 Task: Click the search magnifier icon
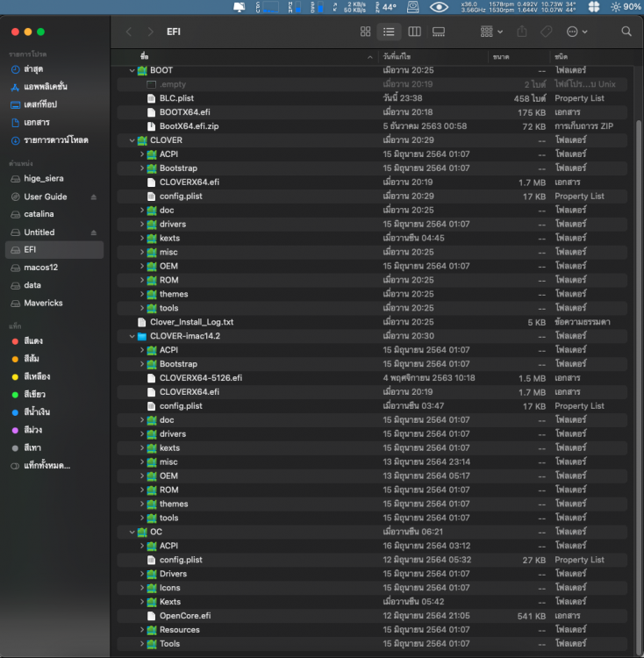[626, 32]
